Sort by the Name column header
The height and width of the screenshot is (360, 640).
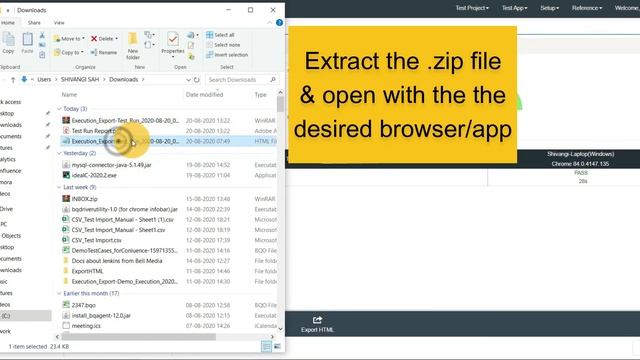69,94
